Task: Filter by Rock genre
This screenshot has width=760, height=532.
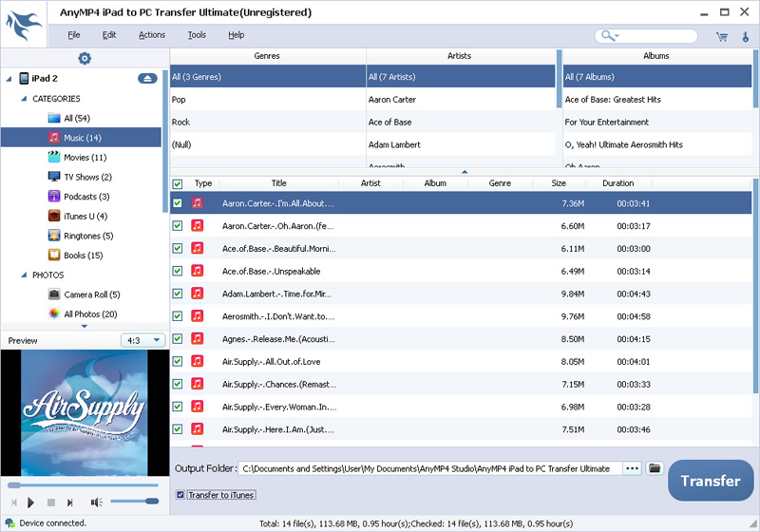Action: (268, 123)
